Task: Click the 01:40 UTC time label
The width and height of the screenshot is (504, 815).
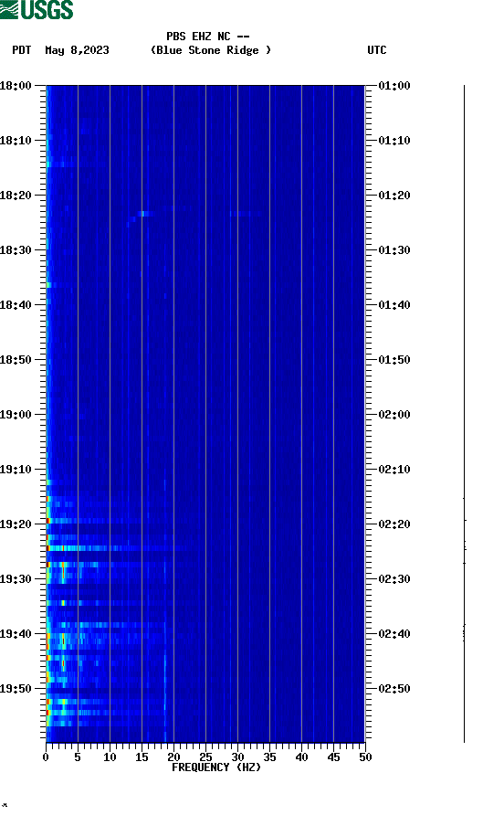Action: 394,305
